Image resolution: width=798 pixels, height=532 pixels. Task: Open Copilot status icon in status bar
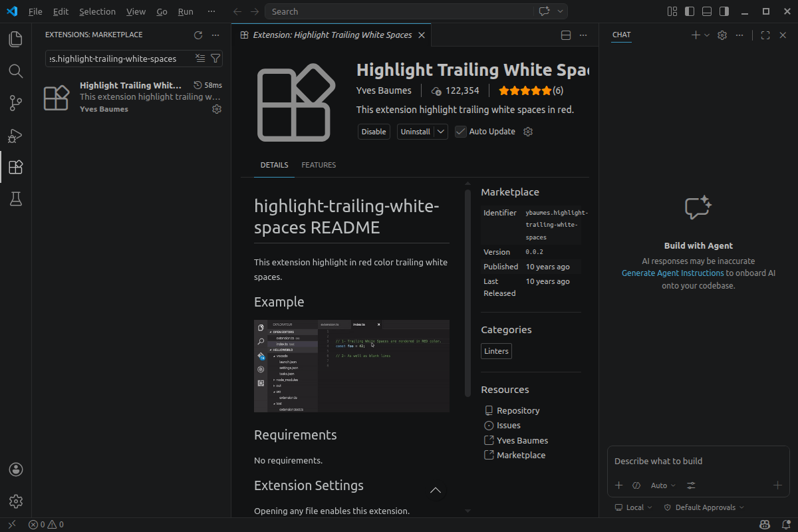[765, 525]
